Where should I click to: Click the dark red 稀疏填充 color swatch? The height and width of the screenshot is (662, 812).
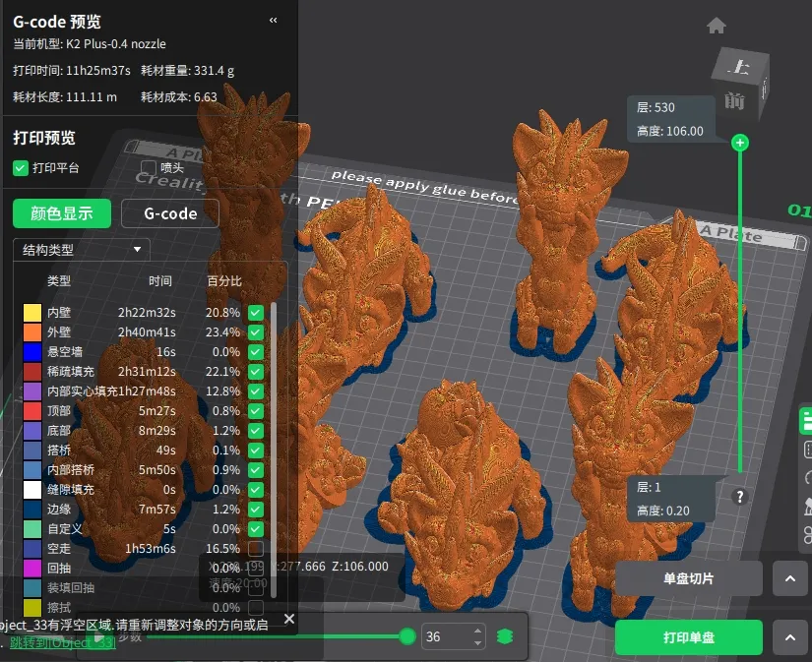(32, 372)
